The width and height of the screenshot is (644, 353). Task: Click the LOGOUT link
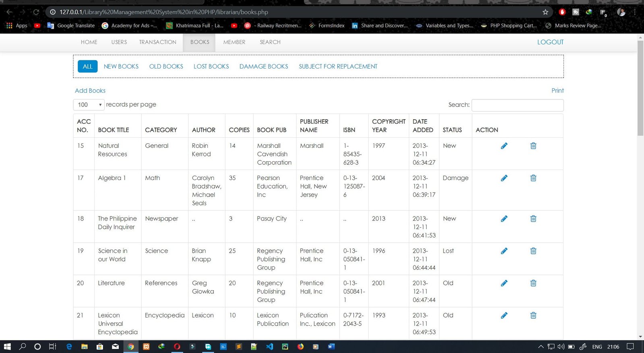550,42
